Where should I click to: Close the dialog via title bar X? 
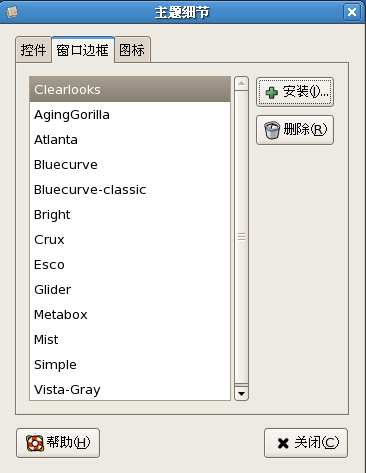click(352, 12)
